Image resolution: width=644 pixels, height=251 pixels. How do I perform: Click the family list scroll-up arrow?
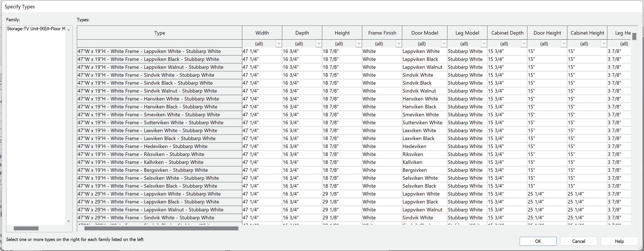(69, 29)
